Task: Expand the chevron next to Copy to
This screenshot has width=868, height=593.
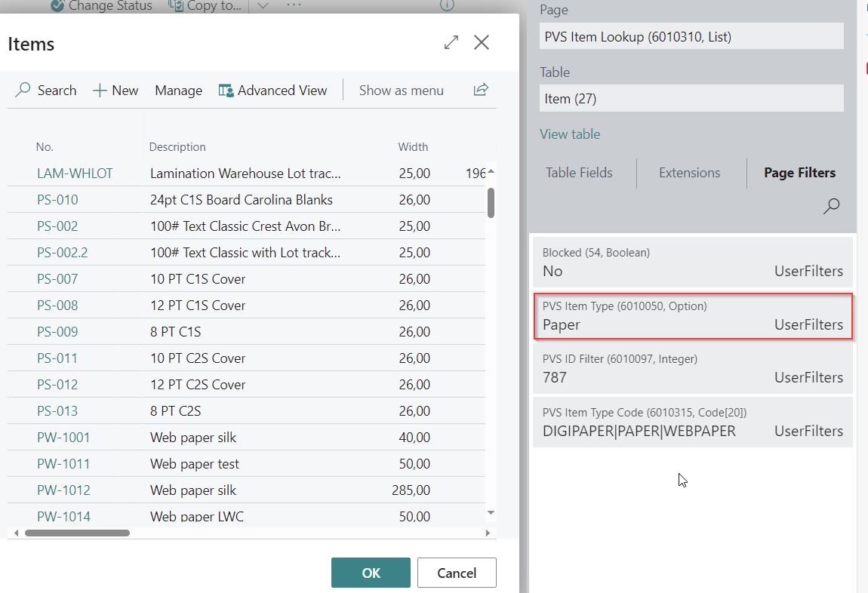Action: tap(262, 6)
